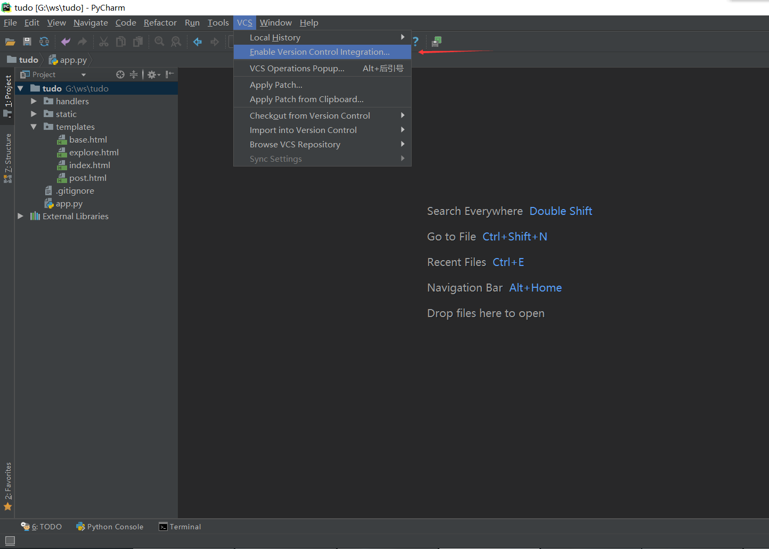The width and height of the screenshot is (769, 549).
Task: Open the View menu
Action: coord(56,23)
